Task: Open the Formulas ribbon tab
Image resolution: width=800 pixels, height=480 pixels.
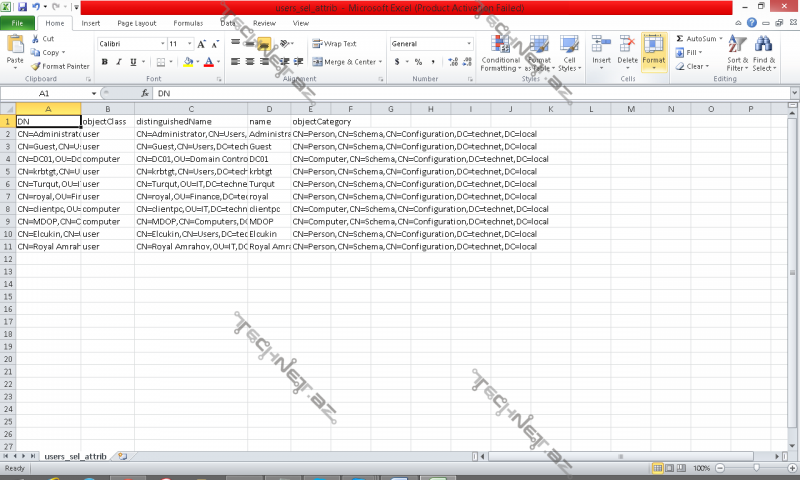Action: click(x=188, y=22)
